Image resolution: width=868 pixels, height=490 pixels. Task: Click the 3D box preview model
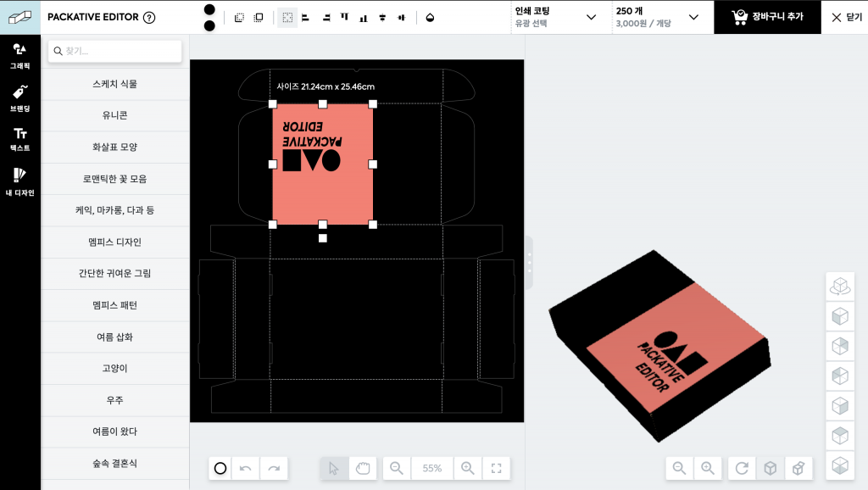click(659, 346)
